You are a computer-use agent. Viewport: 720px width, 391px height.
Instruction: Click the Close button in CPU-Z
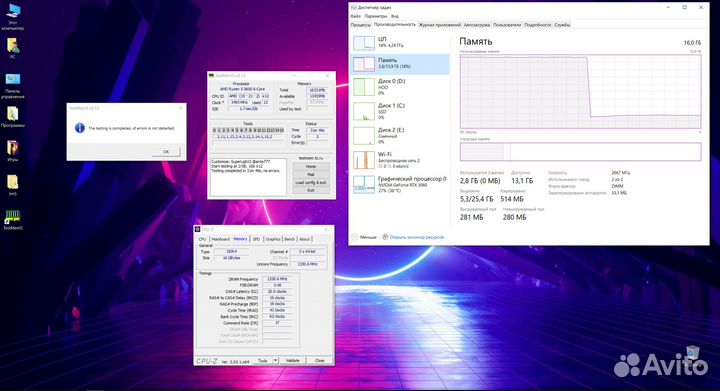[x=320, y=361]
